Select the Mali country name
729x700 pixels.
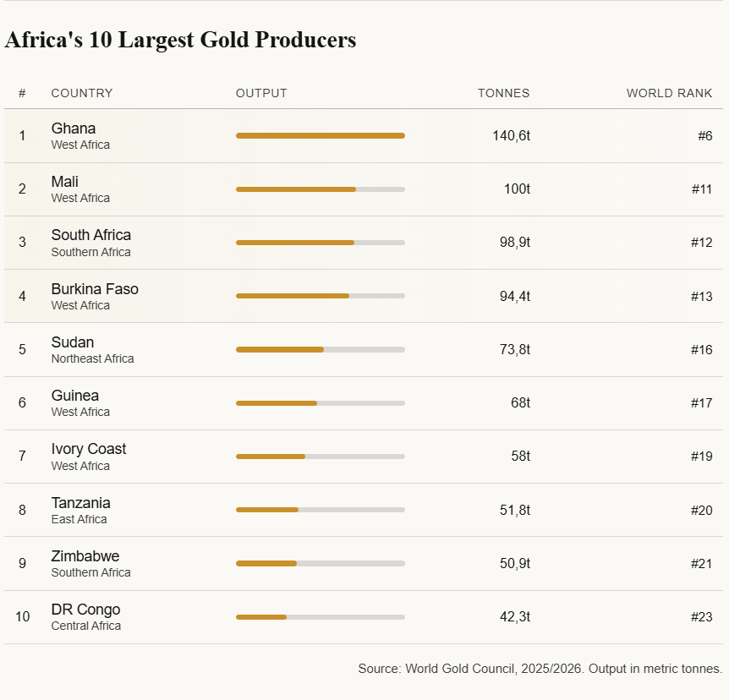pos(65,182)
